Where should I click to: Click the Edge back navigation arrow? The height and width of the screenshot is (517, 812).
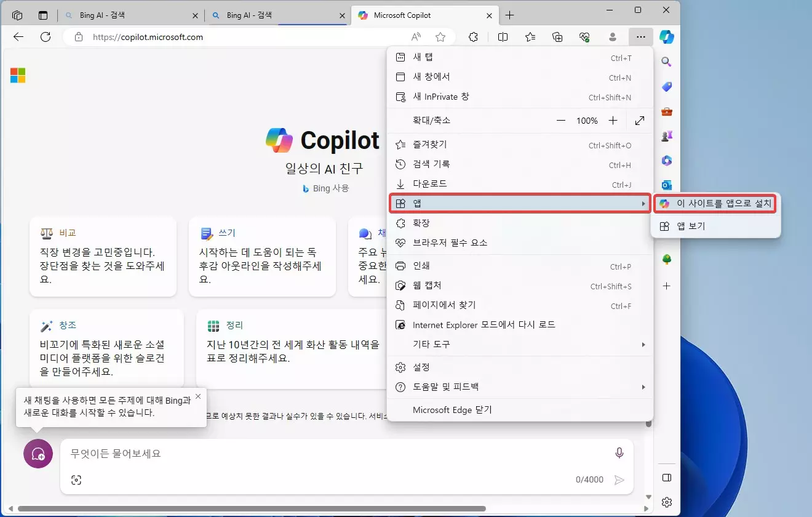[x=18, y=37]
